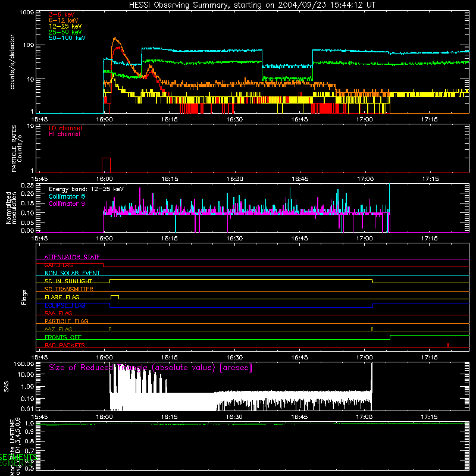Viewport: 476px width, 476px height.
Task: Click the HI channel legend label
Action: click(x=64, y=134)
